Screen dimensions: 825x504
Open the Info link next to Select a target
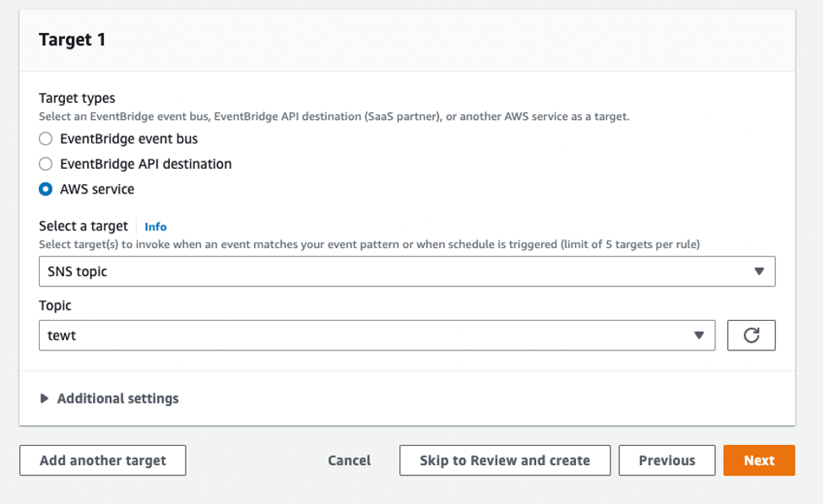(155, 227)
